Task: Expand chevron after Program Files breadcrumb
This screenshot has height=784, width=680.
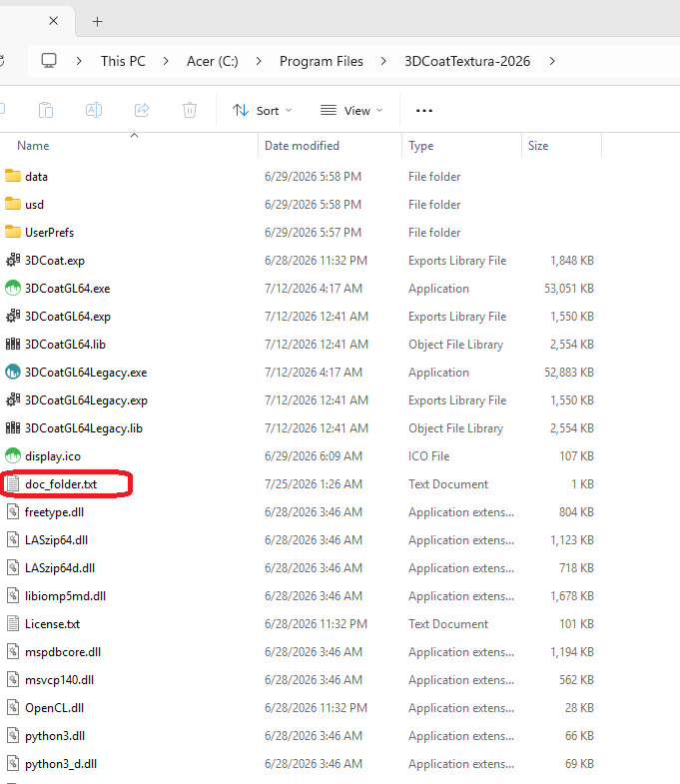Action: (383, 61)
